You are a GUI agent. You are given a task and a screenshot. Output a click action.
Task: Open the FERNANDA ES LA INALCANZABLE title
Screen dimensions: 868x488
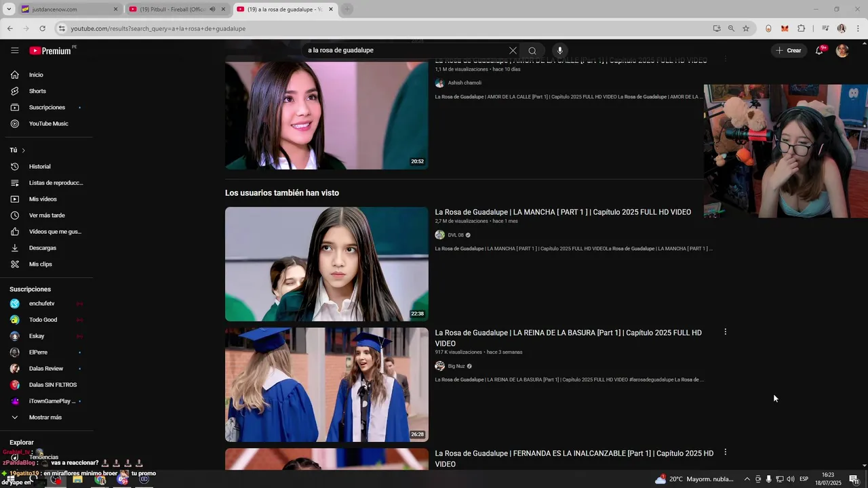pyautogui.click(x=574, y=459)
